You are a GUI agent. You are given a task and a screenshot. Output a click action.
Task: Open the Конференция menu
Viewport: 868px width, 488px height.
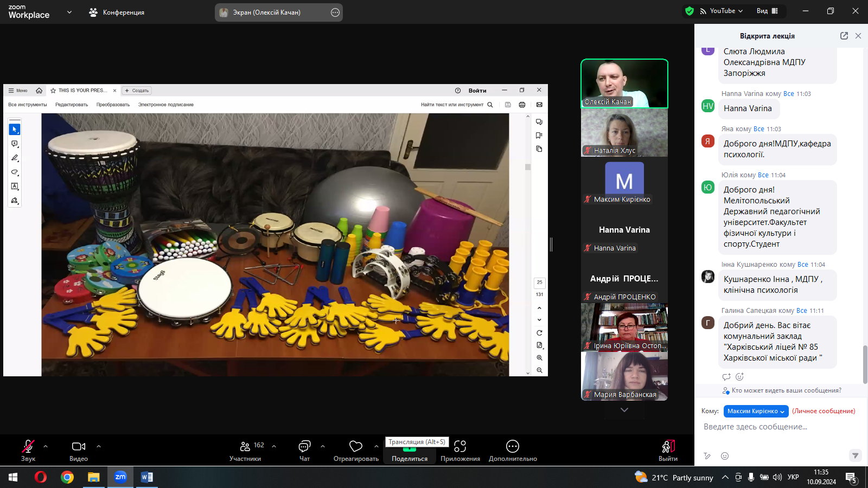tap(117, 12)
